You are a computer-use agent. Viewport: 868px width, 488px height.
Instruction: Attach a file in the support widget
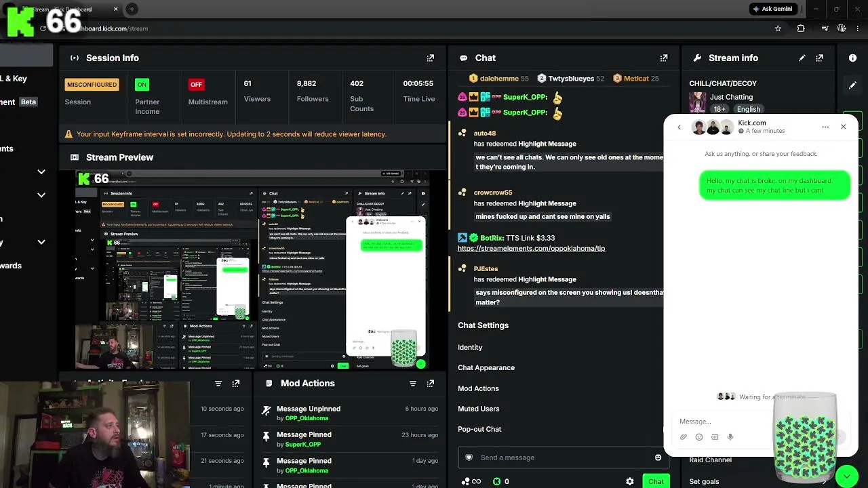tap(684, 437)
